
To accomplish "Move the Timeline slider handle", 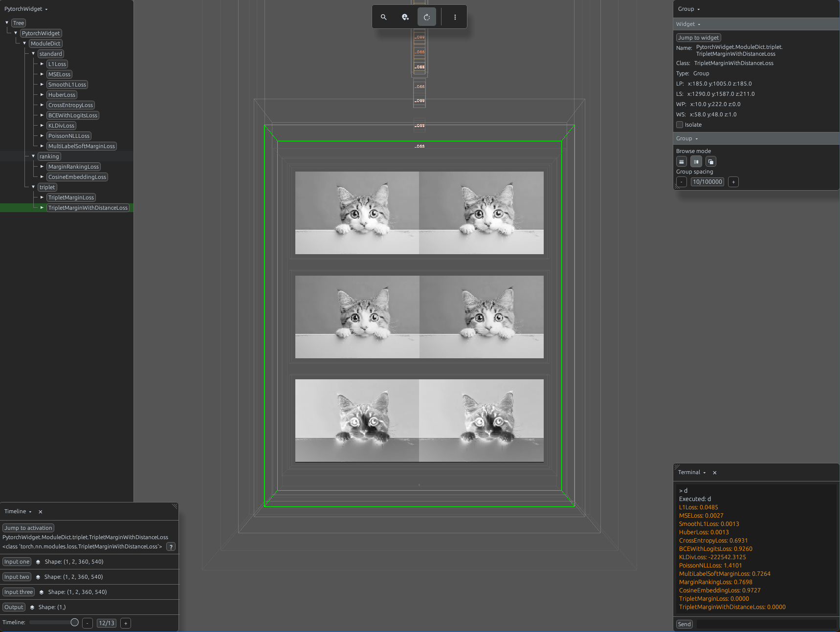I will coord(74,622).
